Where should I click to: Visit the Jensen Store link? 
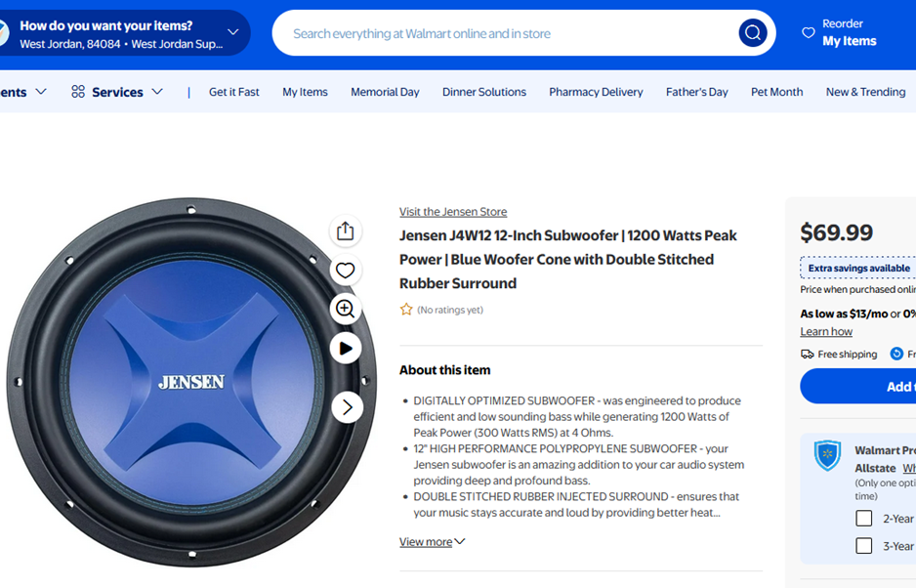[452, 212]
